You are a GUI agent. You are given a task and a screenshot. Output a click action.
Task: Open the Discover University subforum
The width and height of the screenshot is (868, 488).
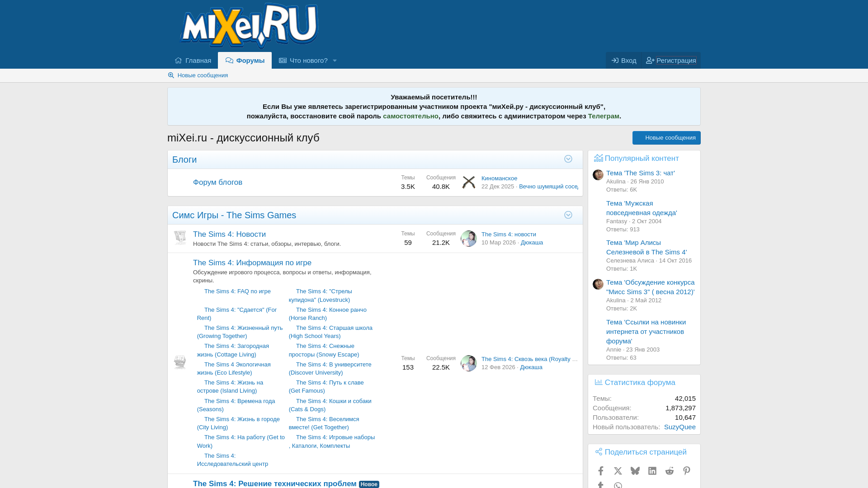330,369
